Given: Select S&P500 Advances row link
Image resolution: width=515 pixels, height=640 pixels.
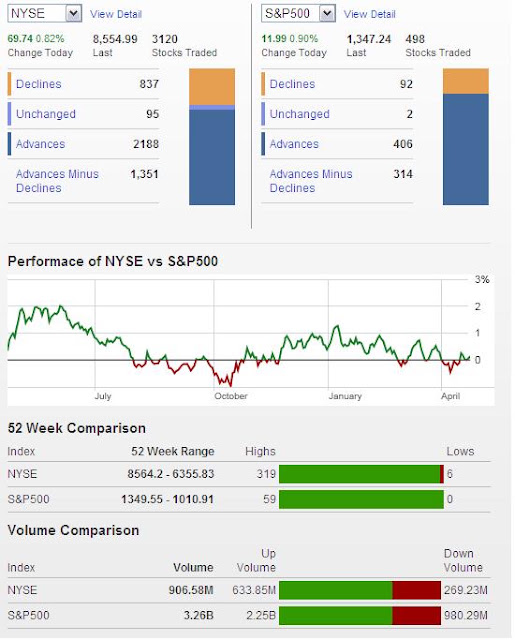Looking at the screenshot, I should click(x=294, y=144).
